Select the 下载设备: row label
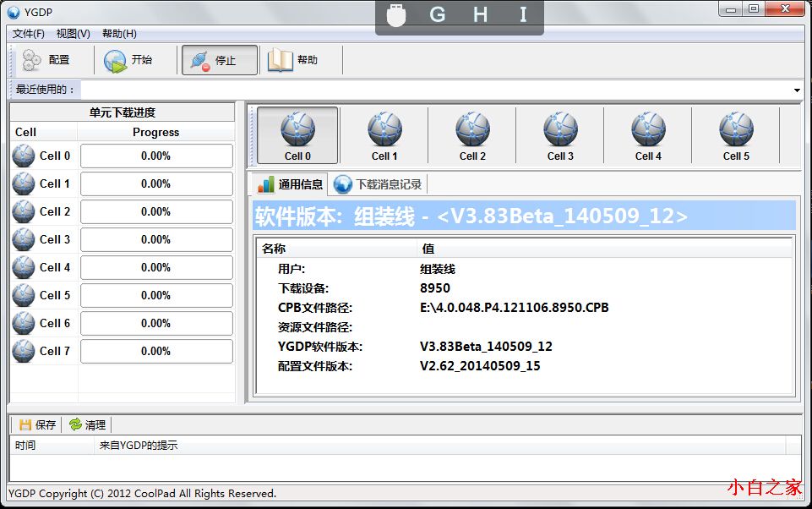The image size is (812, 509). (x=303, y=288)
